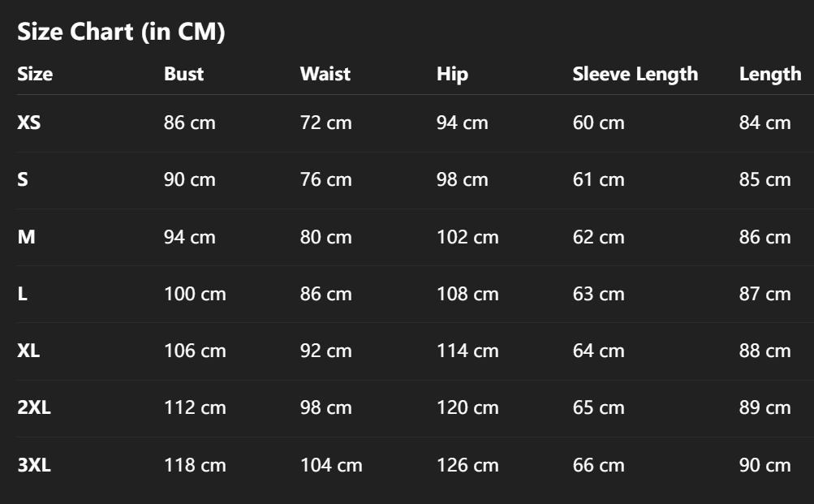Viewport: 814px width, 504px height.
Task: Select the XS size row label
Action: click(28, 123)
